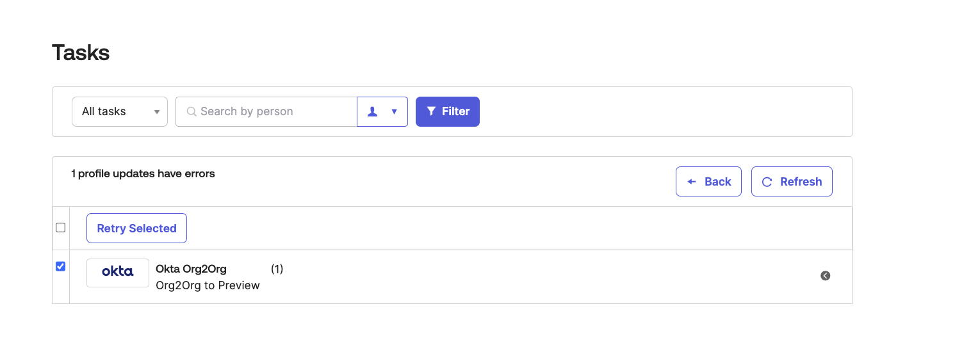The width and height of the screenshot is (980, 352).
Task: Click the (1) error count
Action: click(x=277, y=269)
